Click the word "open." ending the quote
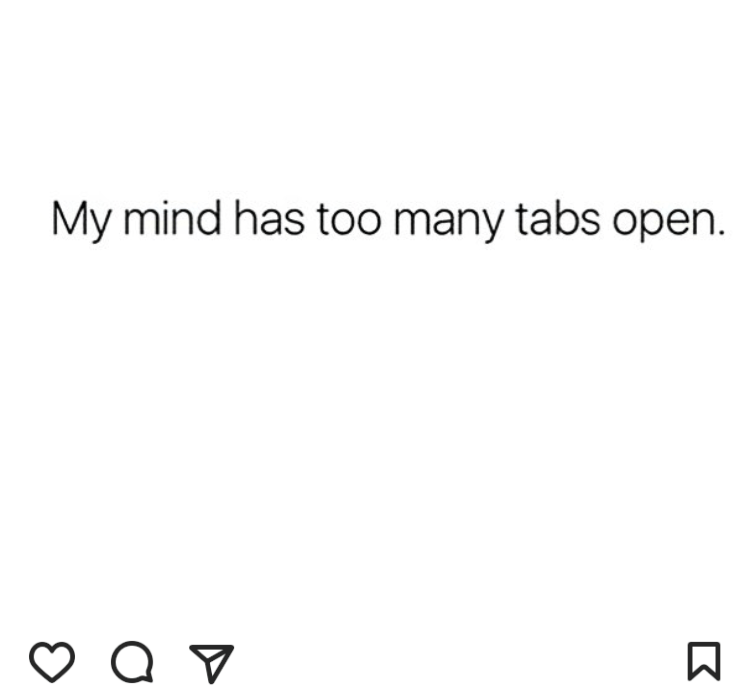The width and height of the screenshot is (750, 700). tap(668, 220)
